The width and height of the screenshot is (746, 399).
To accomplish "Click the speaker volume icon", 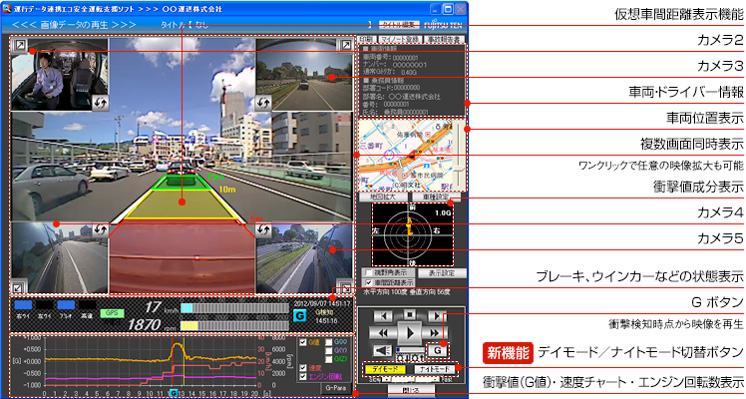I will pos(382,350).
